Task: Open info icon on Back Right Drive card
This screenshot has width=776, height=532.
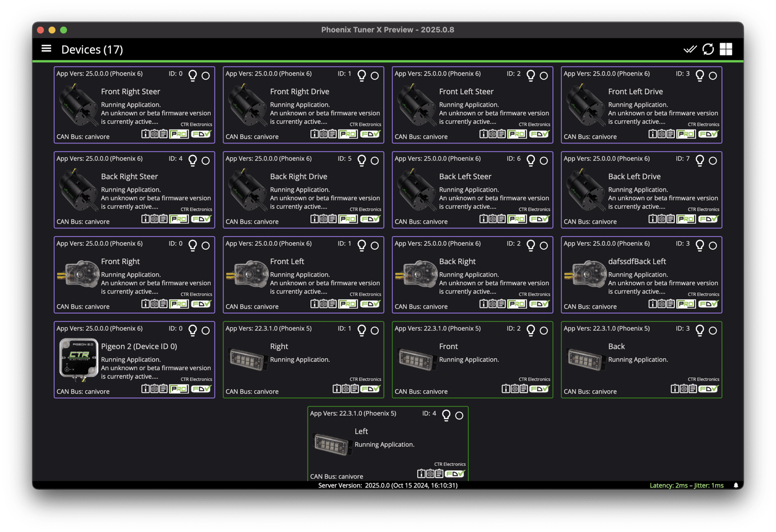Action: pos(314,219)
